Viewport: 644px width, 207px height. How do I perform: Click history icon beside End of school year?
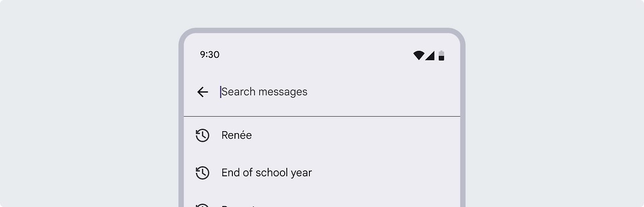[x=202, y=173]
